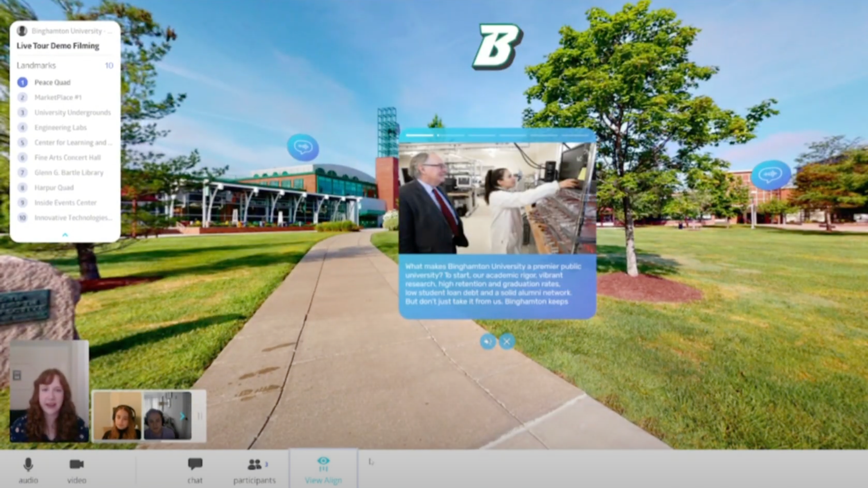The height and width of the screenshot is (488, 868).
Task: Click the participant strip drag handle
Action: click(x=200, y=416)
